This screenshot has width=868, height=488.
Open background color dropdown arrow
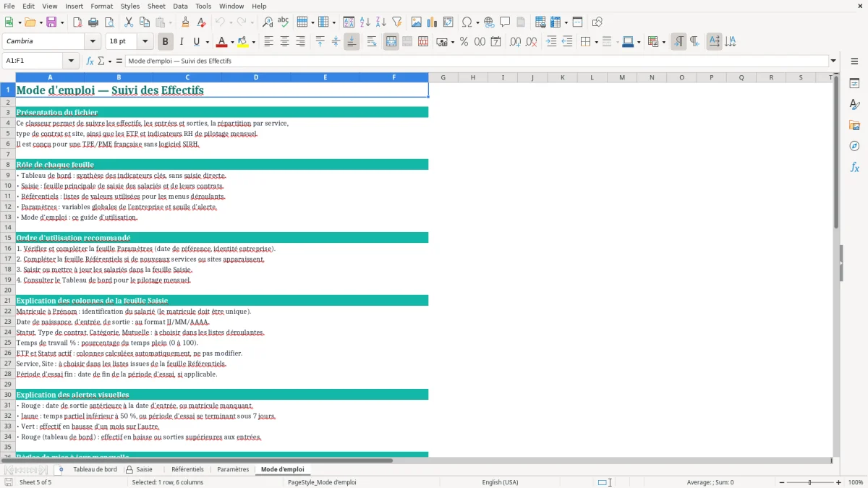click(x=253, y=42)
